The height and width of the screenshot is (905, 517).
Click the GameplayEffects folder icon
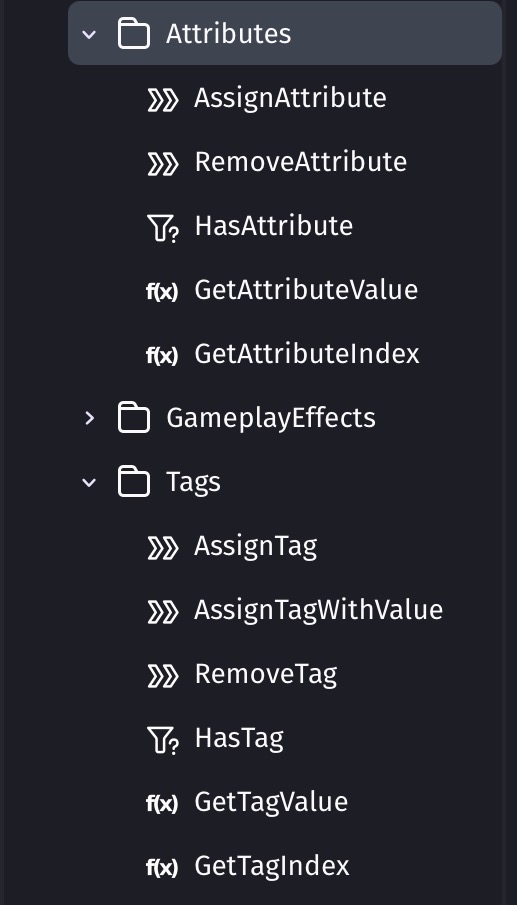(x=134, y=417)
